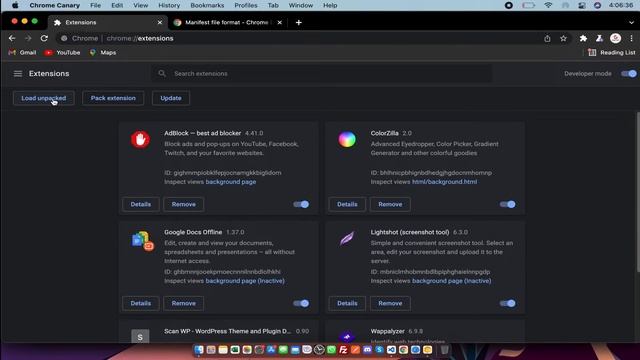This screenshot has width=640, height=360.
Task: Open the File menu
Action: pos(96,5)
